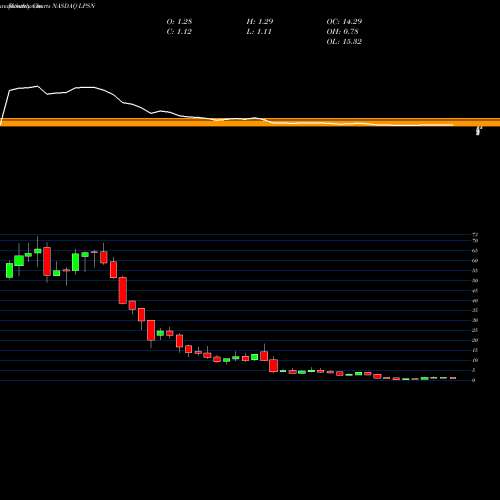
Task: Click the 50 price axis label
Action: 475,280
